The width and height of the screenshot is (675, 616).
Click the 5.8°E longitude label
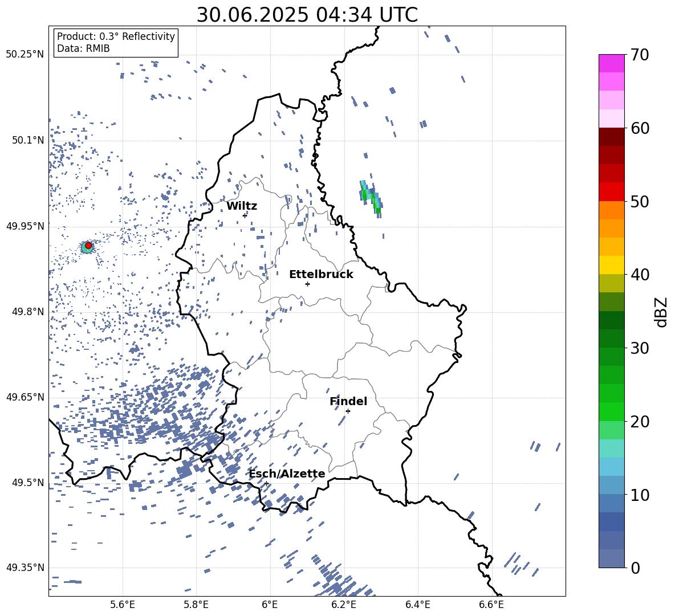coord(196,605)
